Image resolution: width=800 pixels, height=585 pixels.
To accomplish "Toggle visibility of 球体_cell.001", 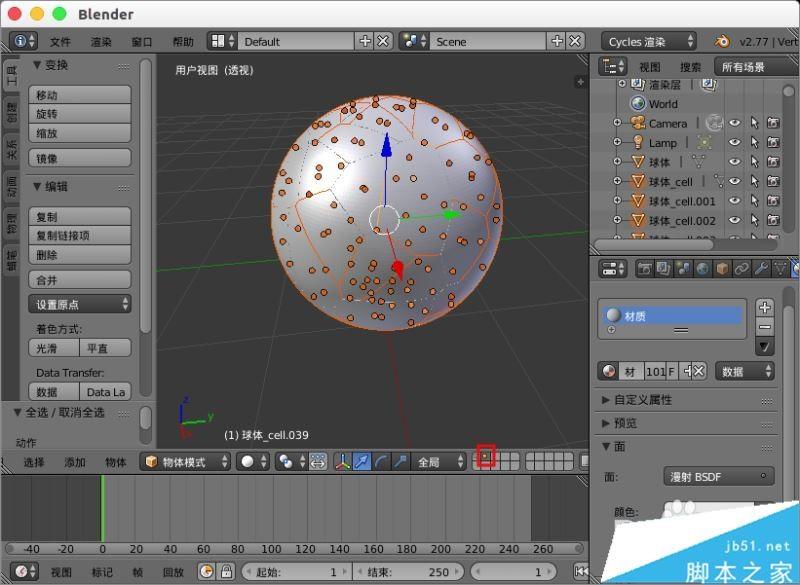I will click(x=734, y=200).
